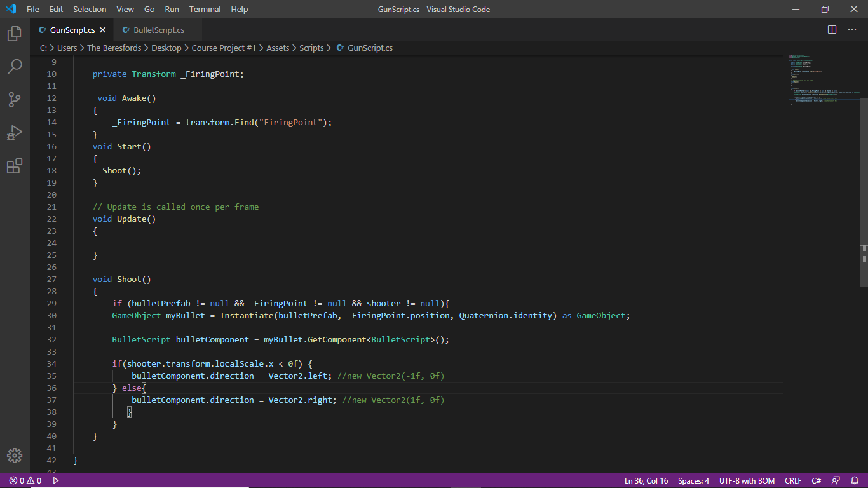This screenshot has width=868, height=488.
Task: Open the Search view in activity bar
Action: 15,67
